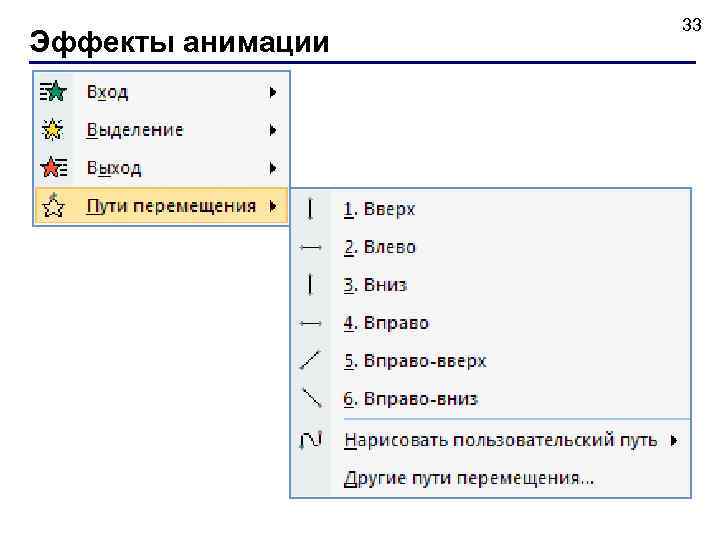Expand the Выход submenu arrow
Image resolution: width=720 pixels, height=540 pixels.
tap(272, 168)
